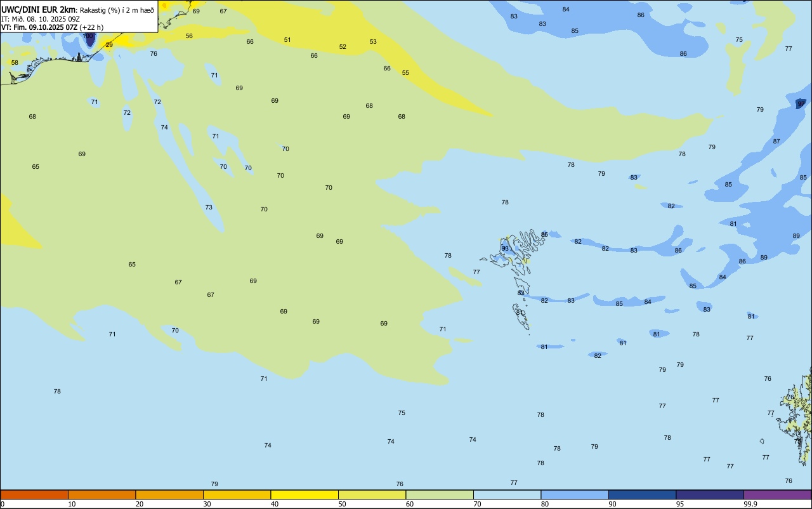Click the title text "UWC/DINI EUR 2km"
The width and height of the screenshot is (812, 509).
pyautogui.click(x=38, y=10)
